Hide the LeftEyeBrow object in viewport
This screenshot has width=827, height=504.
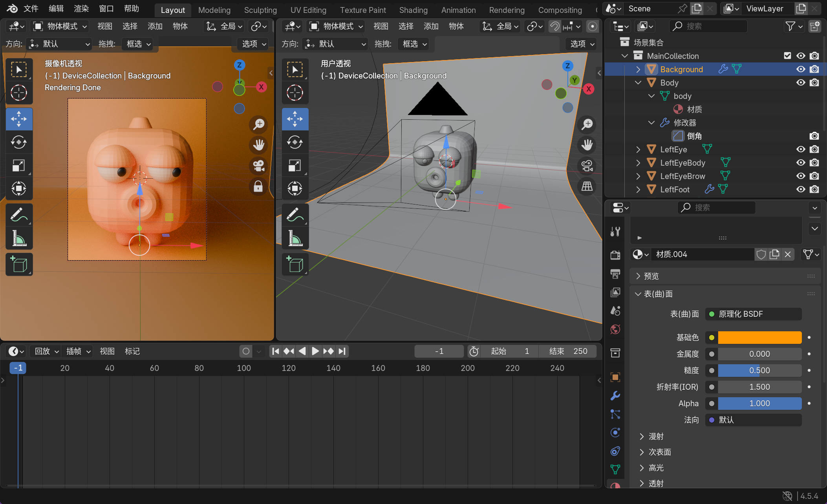[x=801, y=176]
